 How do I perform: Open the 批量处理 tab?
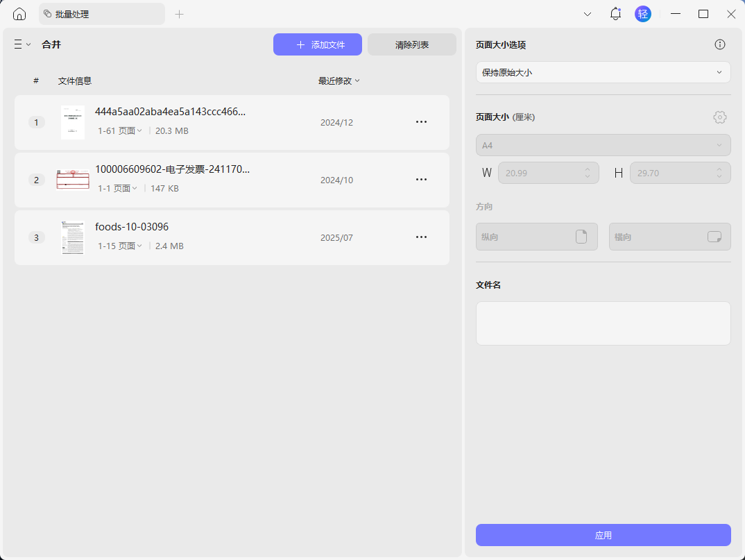pyautogui.click(x=102, y=15)
